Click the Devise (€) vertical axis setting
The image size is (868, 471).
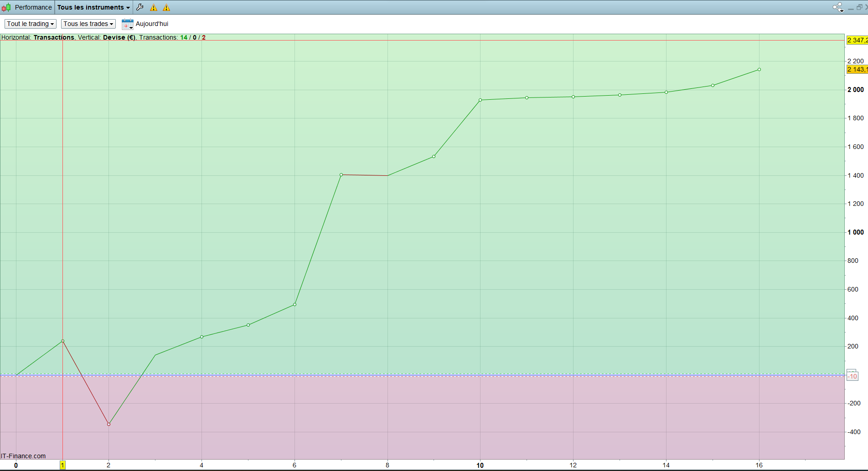click(x=119, y=37)
